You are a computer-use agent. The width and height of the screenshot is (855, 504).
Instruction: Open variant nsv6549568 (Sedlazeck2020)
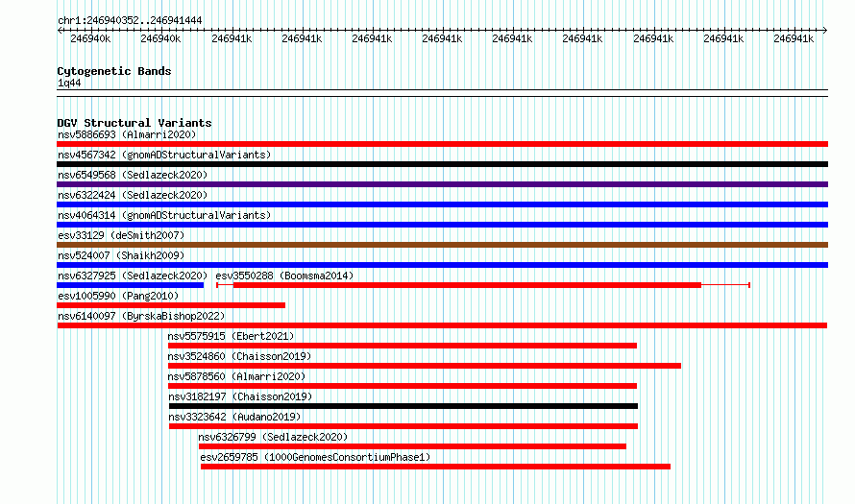tap(133, 175)
